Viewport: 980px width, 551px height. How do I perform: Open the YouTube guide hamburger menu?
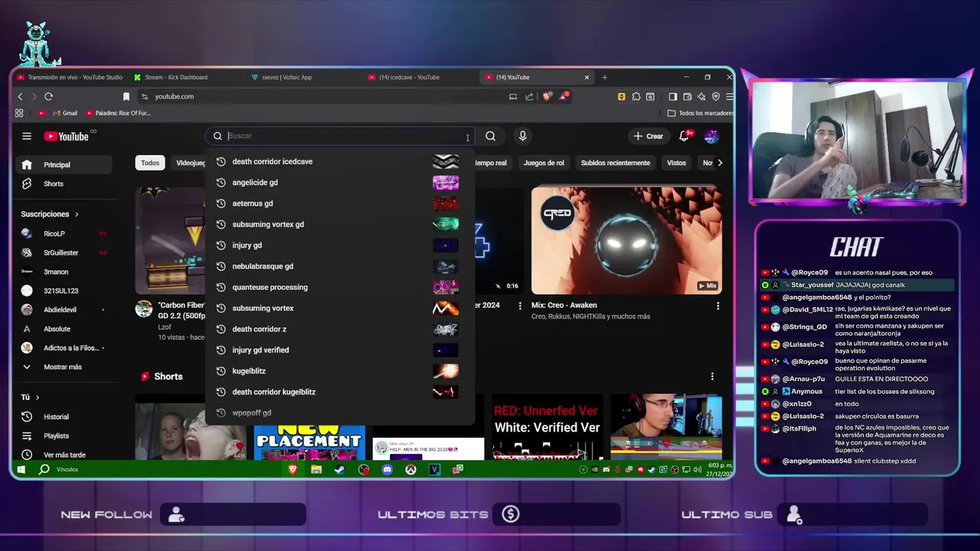pyautogui.click(x=27, y=136)
